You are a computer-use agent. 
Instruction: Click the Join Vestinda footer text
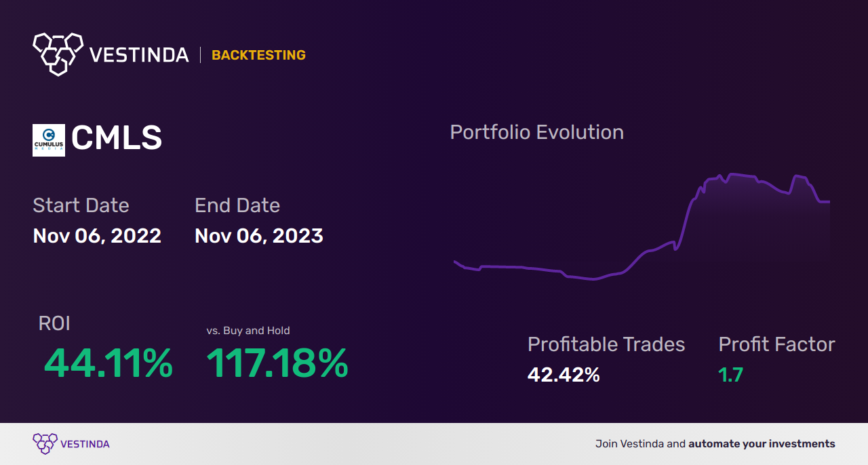pos(715,444)
